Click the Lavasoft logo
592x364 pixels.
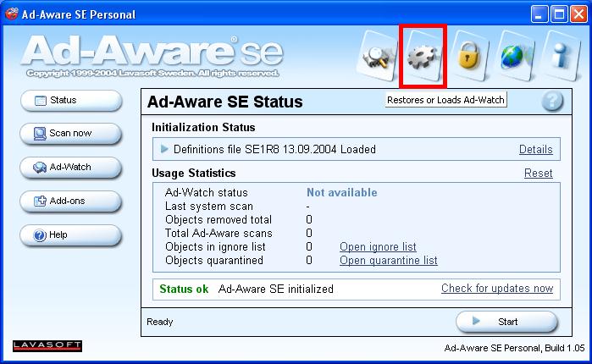point(47,345)
